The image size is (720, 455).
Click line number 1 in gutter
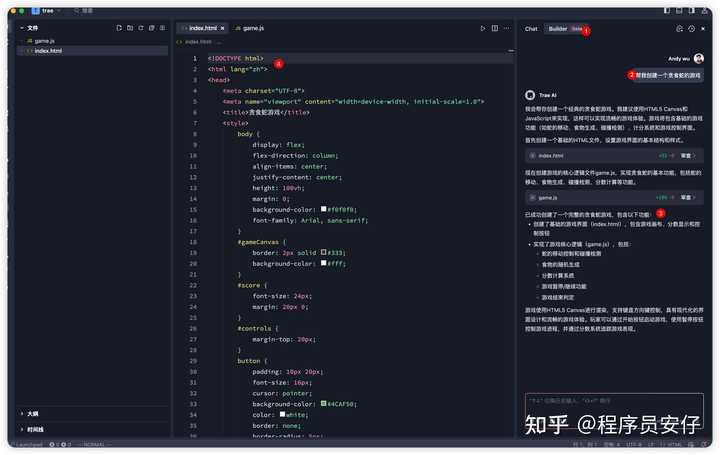(195, 58)
